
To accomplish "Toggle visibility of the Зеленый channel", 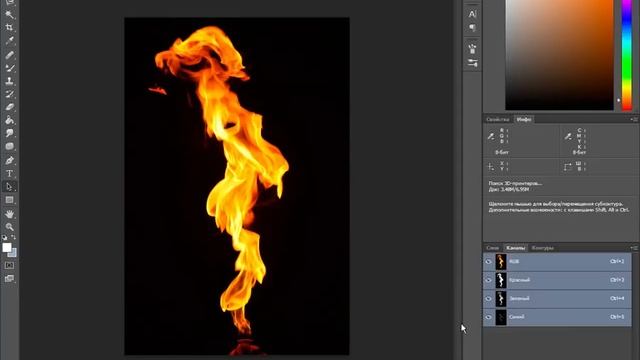I will [489, 298].
